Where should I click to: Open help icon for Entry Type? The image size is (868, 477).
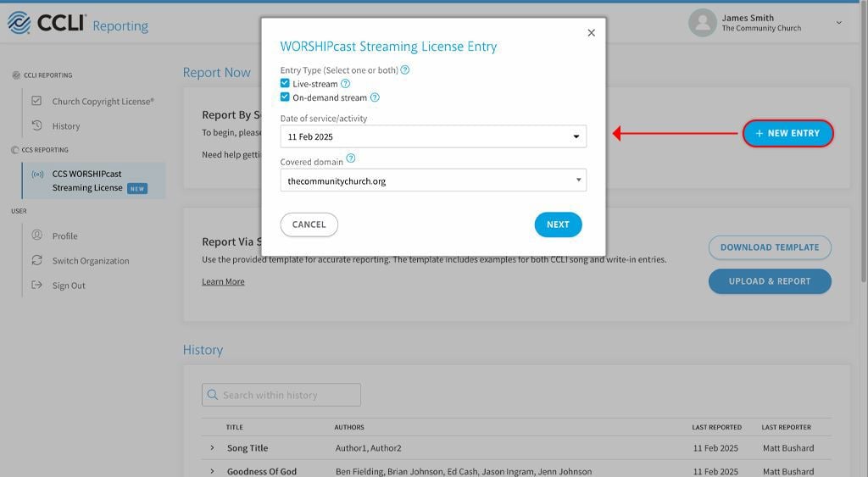pyautogui.click(x=404, y=69)
